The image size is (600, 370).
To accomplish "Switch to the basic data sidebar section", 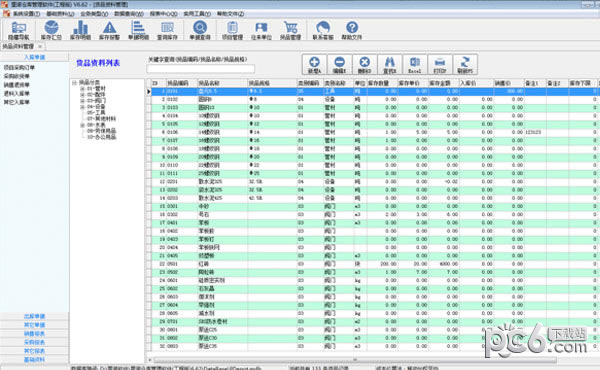I will (34, 360).
